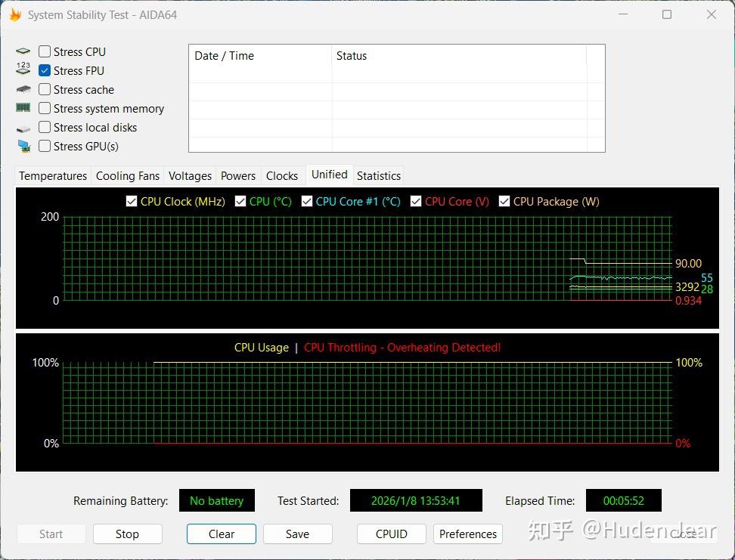Image resolution: width=735 pixels, height=560 pixels.
Task: Enable the Stress CPU checkbox
Action: pyautogui.click(x=45, y=51)
